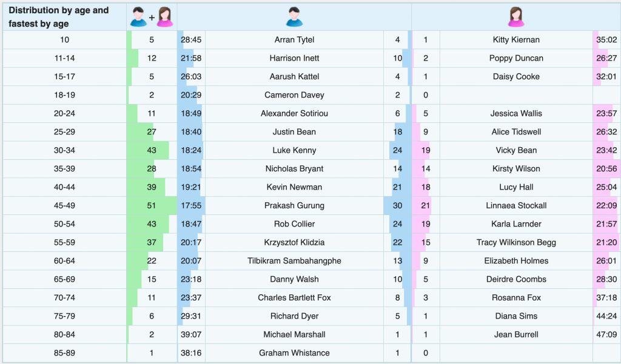Click runner name Charles Bartlett Fox

(x=294, y=297)
